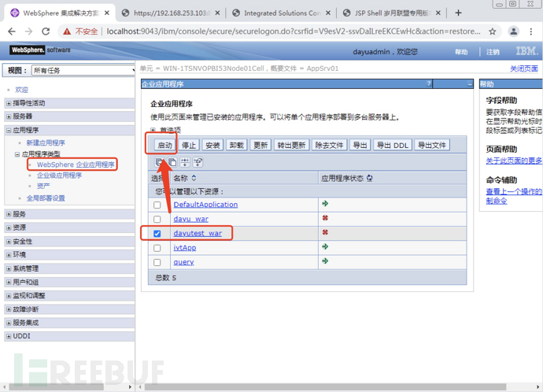Switch to the WebSphere 集成解决方案 tab
Viewport: 543px width, 392px height.
(x=61, y=13)
